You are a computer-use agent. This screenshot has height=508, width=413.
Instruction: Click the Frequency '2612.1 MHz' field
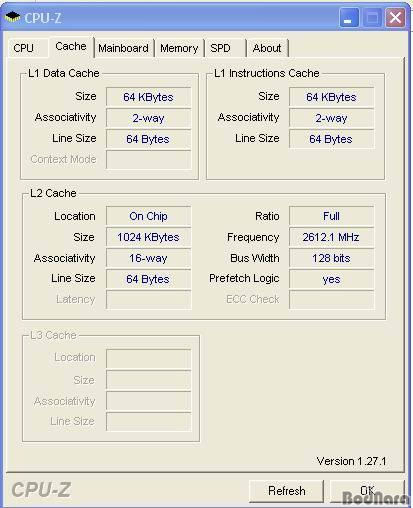331,237
